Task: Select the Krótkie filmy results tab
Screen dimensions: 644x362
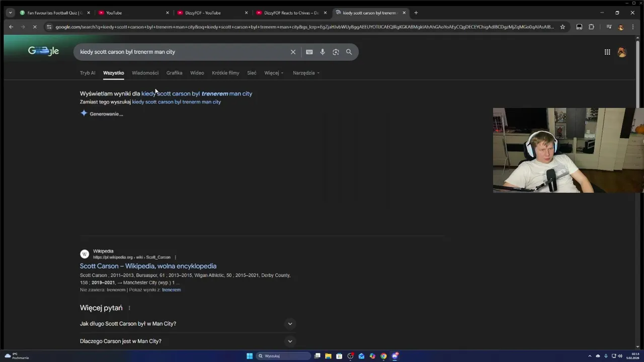Action: click(x=225, y=73)
